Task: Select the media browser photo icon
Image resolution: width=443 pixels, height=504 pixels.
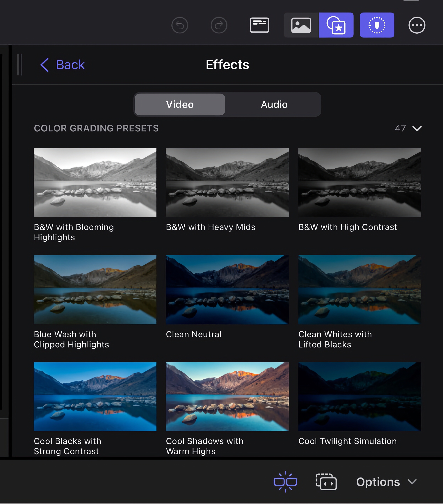Action: (x=300, y=25)
